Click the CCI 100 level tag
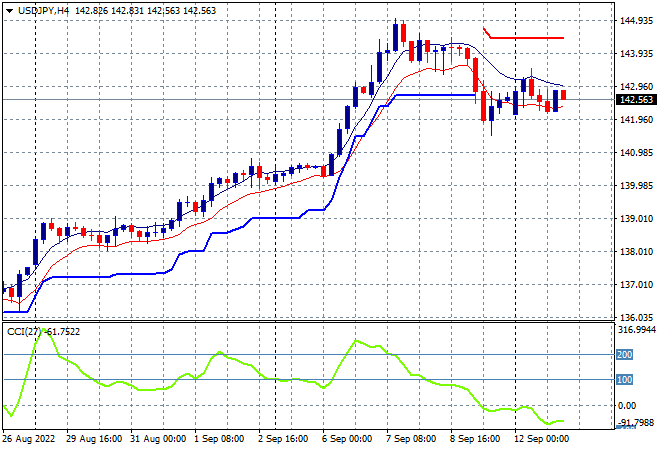660x450 pixels. 624,380
